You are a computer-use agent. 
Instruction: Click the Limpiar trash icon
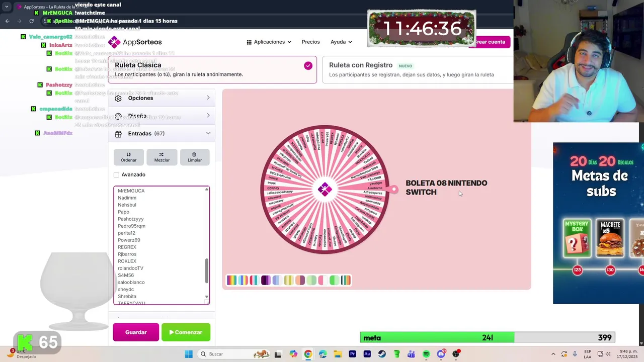(194, 154)
